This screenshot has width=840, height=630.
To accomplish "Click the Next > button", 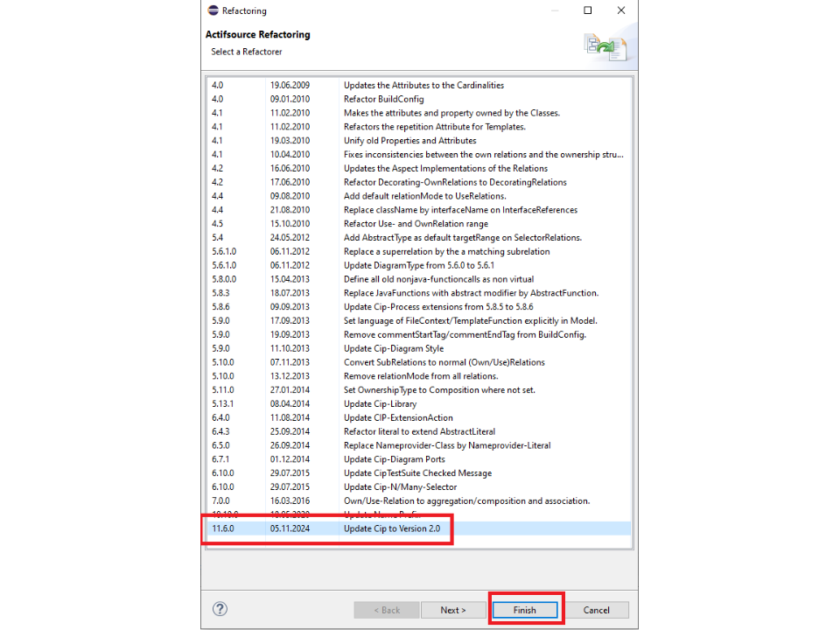I will pos(452,610).
